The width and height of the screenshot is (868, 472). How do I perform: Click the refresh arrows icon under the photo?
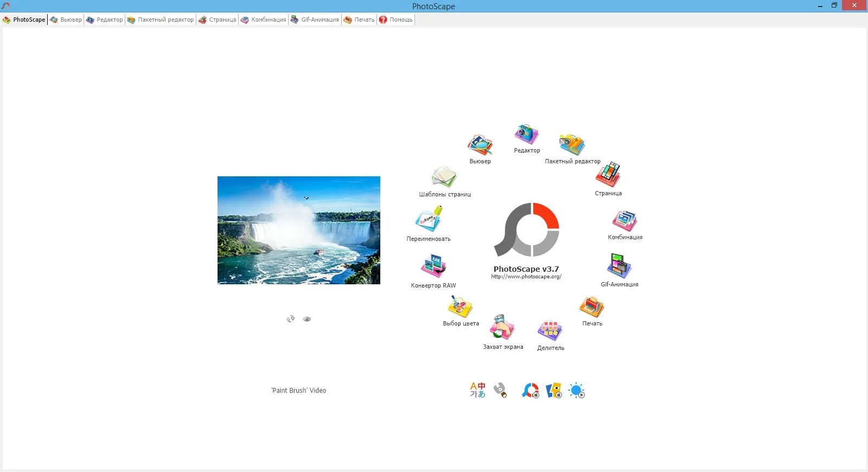point(291,319)
